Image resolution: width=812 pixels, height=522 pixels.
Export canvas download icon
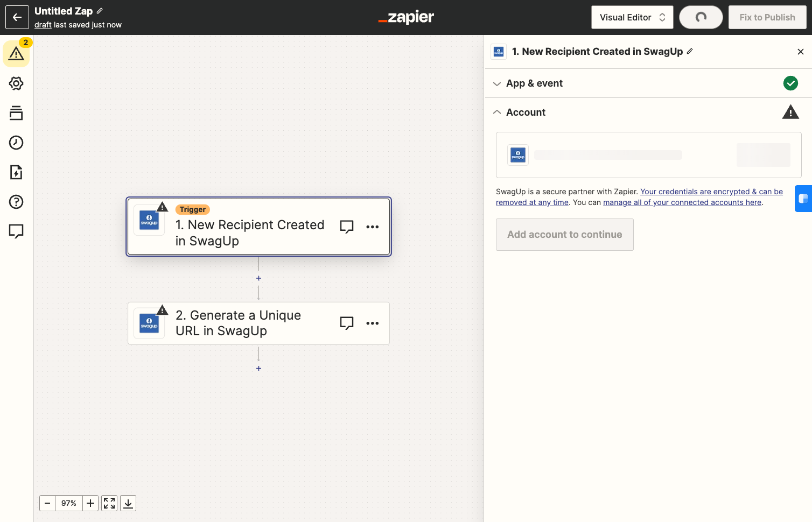click(x=128, y=503)
